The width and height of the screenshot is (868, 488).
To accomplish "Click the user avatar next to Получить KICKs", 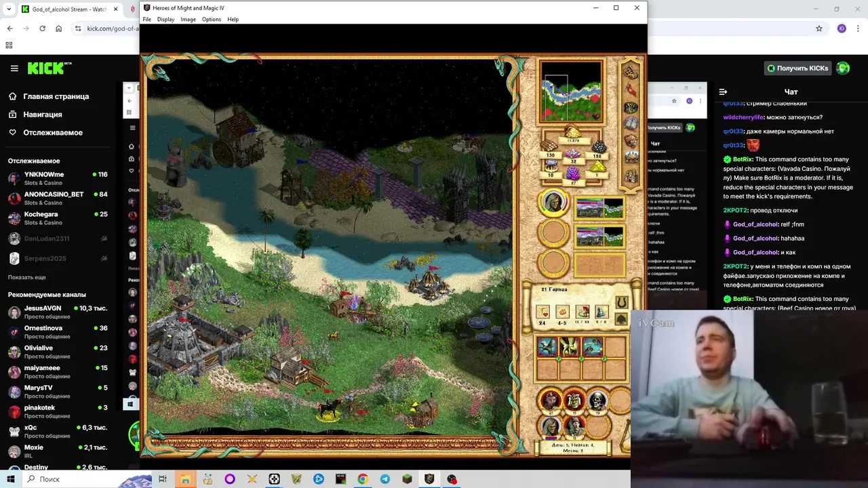I will [x=843, y=68].
